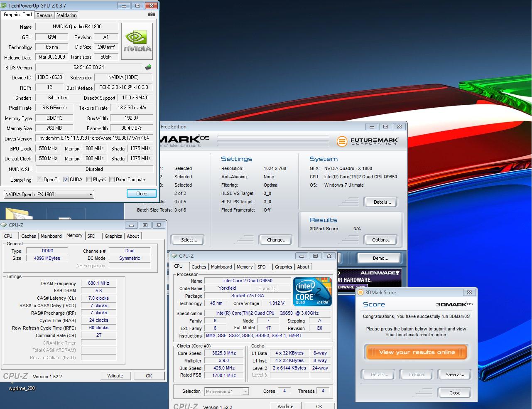
Task: Click Validate in front CPU-Z window
Action: [x=285, y=406]
